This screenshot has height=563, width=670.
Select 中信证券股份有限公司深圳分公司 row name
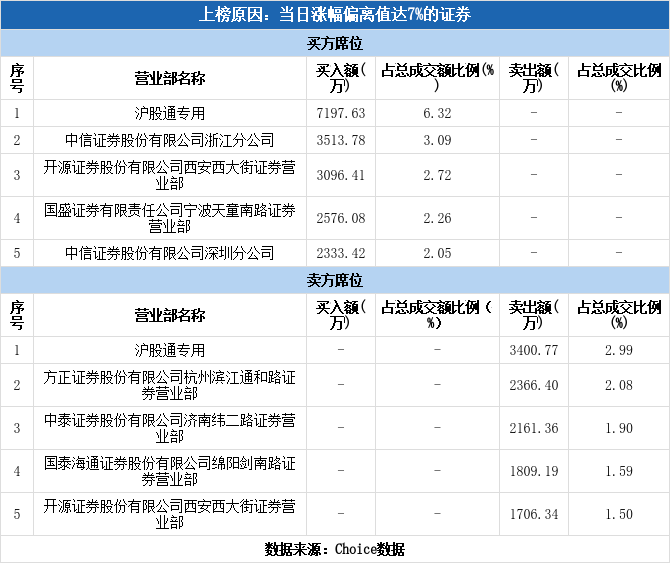point(170,253)
